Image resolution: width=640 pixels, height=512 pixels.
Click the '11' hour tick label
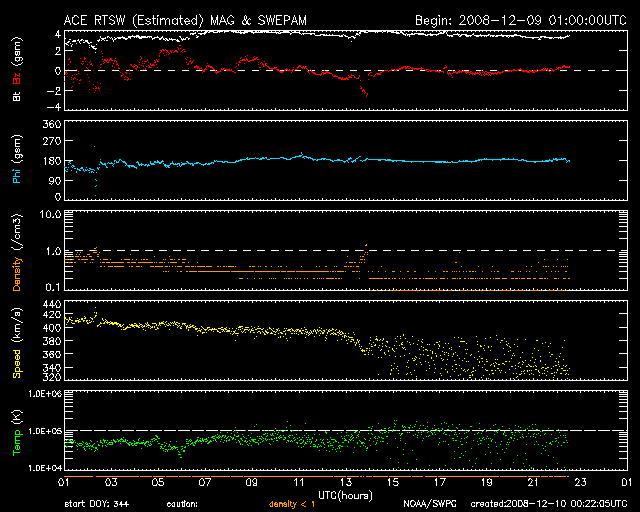[x=299, y=483]
